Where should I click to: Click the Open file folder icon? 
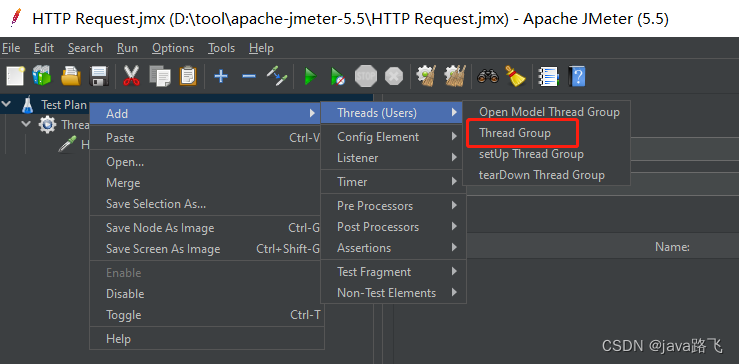[x=71, y=75]
